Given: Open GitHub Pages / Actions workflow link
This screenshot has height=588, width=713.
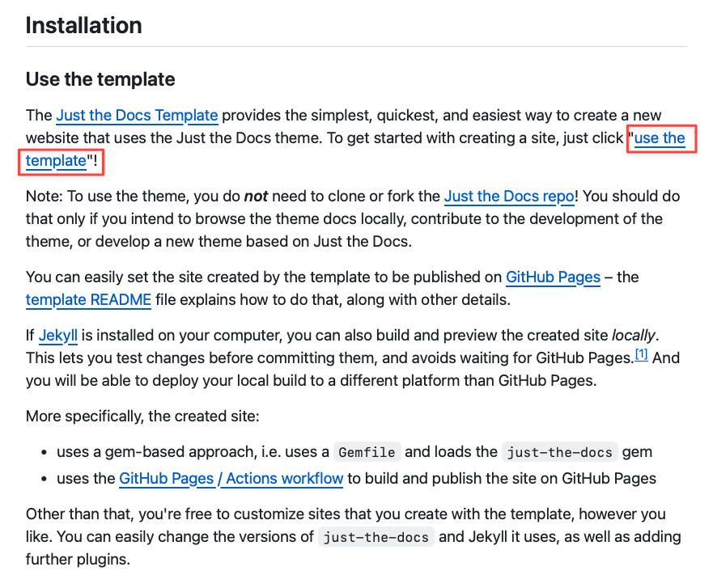Looking at the screenshot, I should 231,478.
